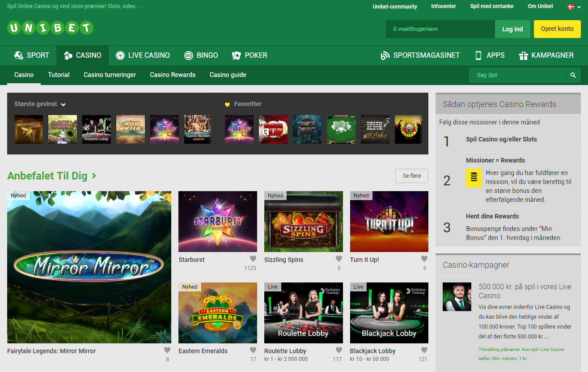Click the Opret konto button
This screenshot has width=588, height=372.
(x=557, y=29)
